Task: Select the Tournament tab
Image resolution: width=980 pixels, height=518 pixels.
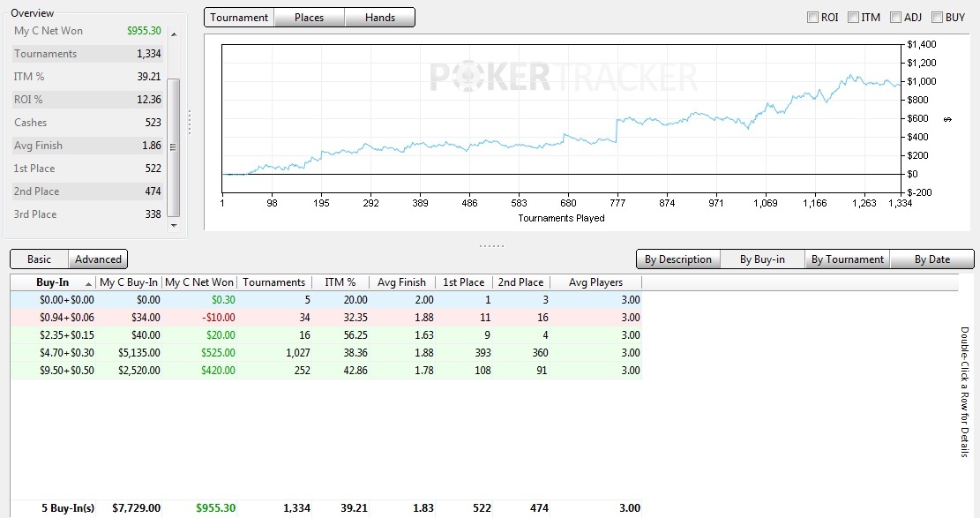Action: coord(239,18)
